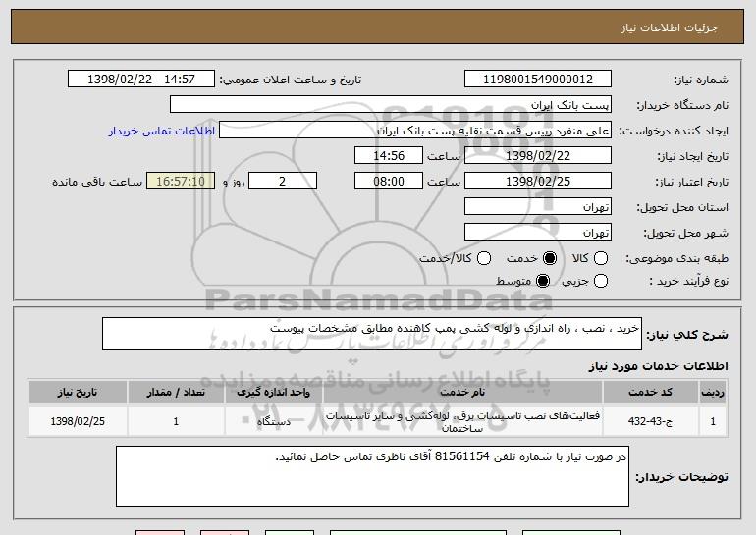Click the remaining days field showing 2
The width and height of the screenshot is (756, 535).
pos(283,182)
